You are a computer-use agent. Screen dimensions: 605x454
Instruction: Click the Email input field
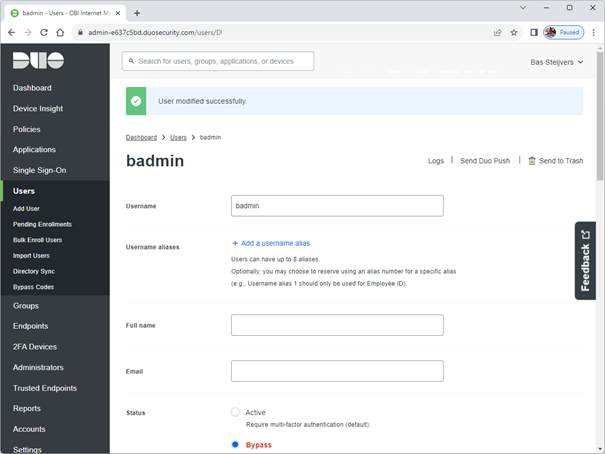[x=337, y=371]
